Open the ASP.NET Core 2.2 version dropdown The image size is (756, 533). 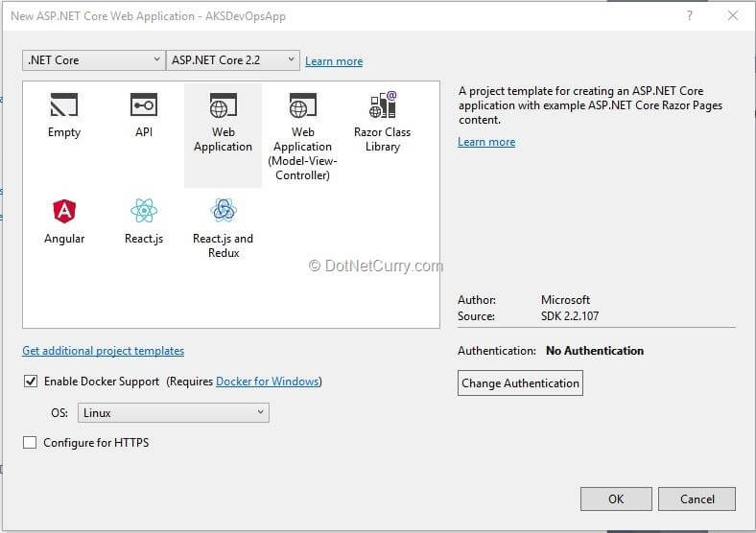tap(233, 60)
